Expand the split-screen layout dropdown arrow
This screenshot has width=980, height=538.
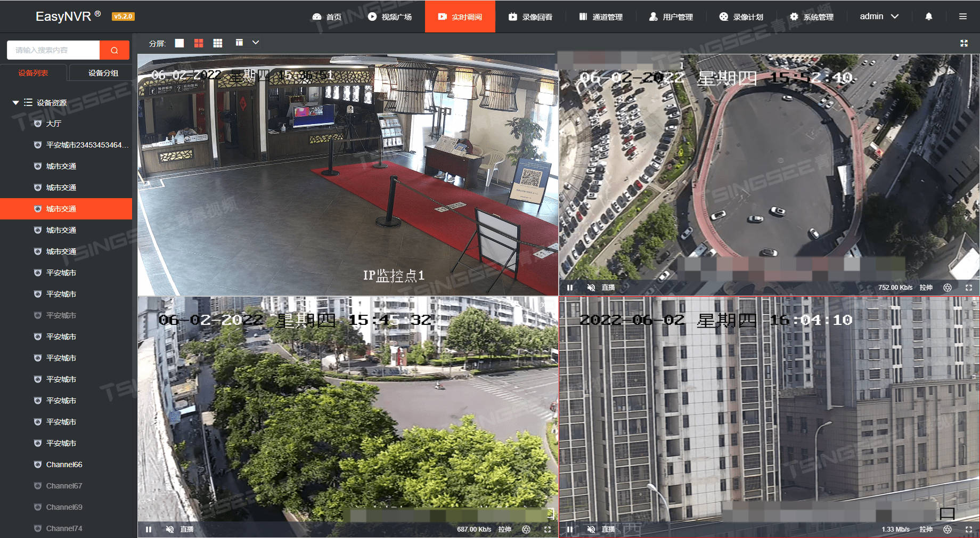pyautogui.click(x=256, y=43)
